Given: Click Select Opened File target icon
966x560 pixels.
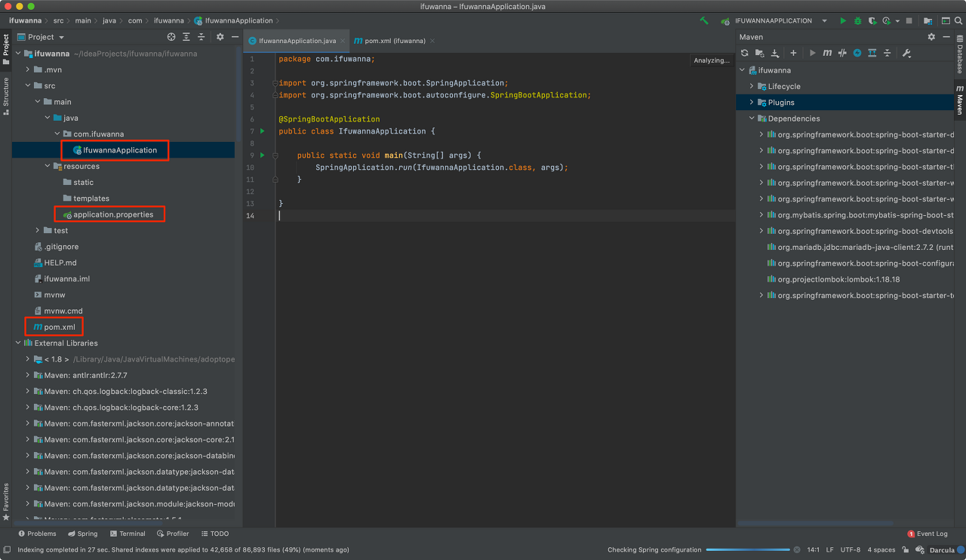Looking at the screenshot, I should pyautogui.click(x=171, y=37).
